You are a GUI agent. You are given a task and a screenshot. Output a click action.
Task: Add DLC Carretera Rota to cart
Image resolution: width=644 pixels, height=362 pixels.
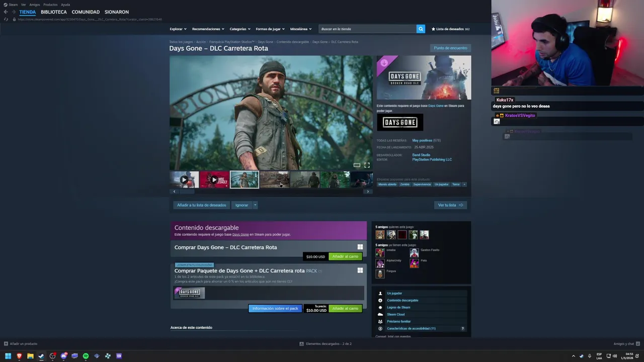click(x=345, y=256)
